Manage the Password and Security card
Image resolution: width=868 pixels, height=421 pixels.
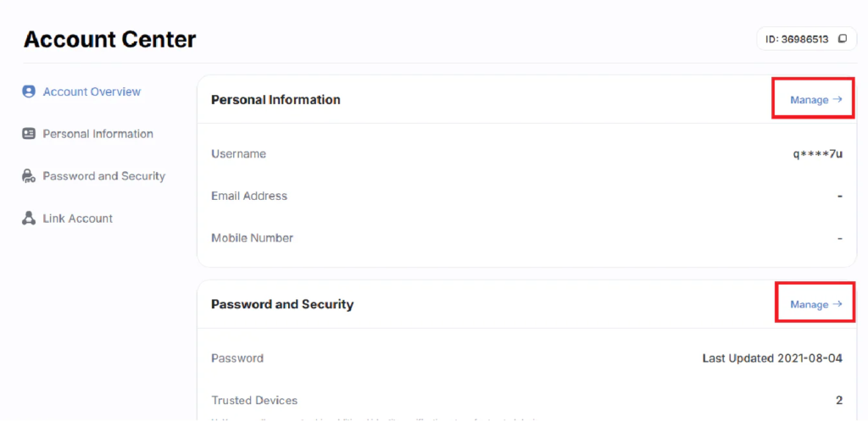pyautogui.click(x=810, y=305)
